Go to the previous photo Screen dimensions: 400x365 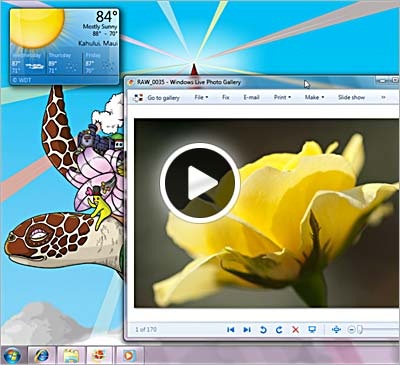click(x=230, y=330)
